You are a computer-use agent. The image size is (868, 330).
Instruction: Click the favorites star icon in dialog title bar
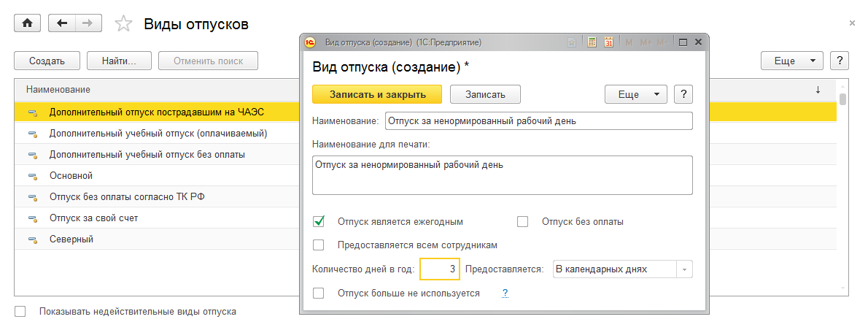[x=572, y=42]
